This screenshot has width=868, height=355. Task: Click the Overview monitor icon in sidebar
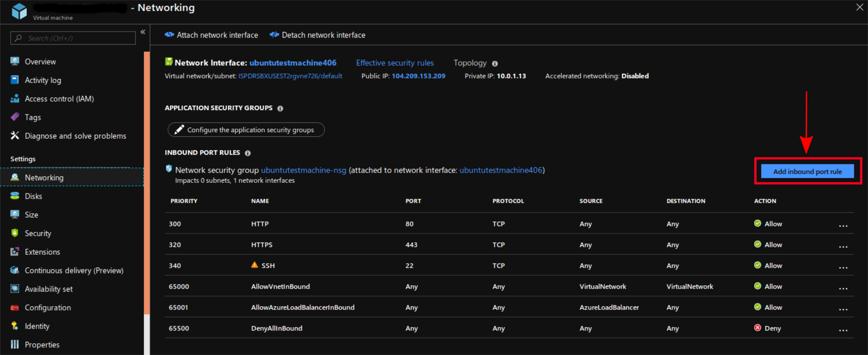pyautogui.click(x=15, y=61)
